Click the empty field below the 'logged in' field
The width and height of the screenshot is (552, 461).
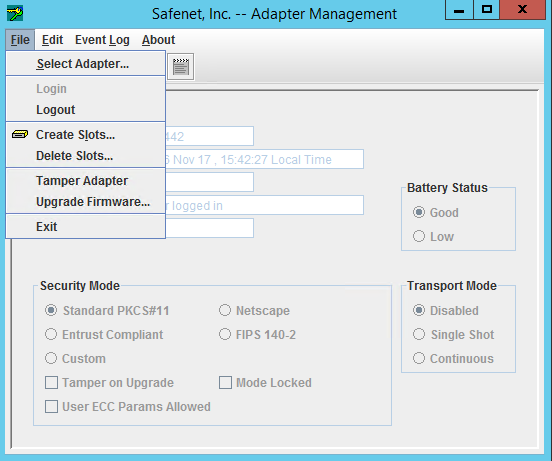tap(209, 228)
